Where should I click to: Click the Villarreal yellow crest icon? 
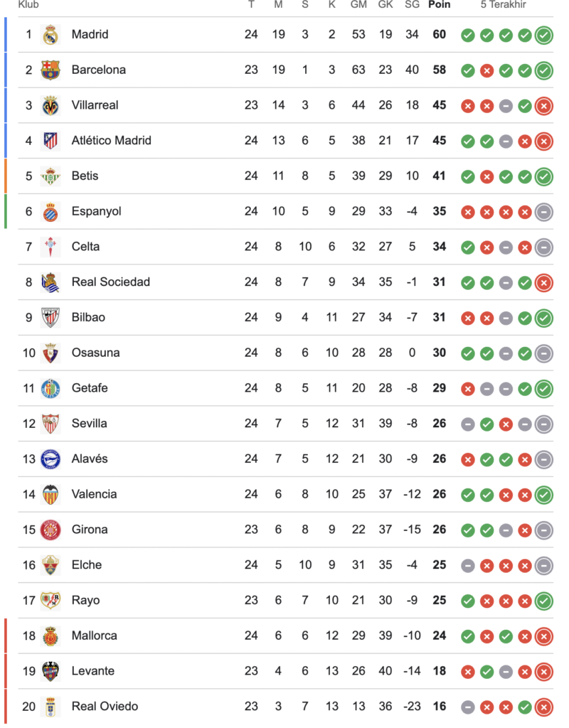click(50, 105)
